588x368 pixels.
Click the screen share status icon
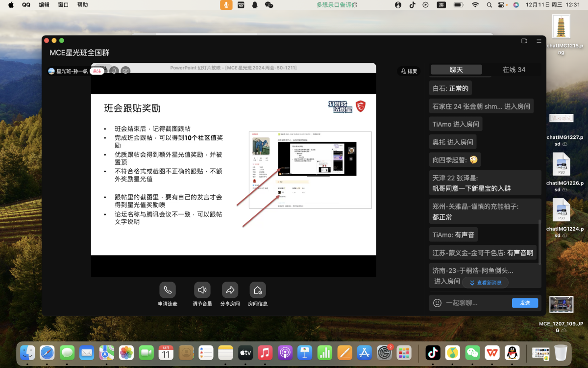(x=125, y=71)
